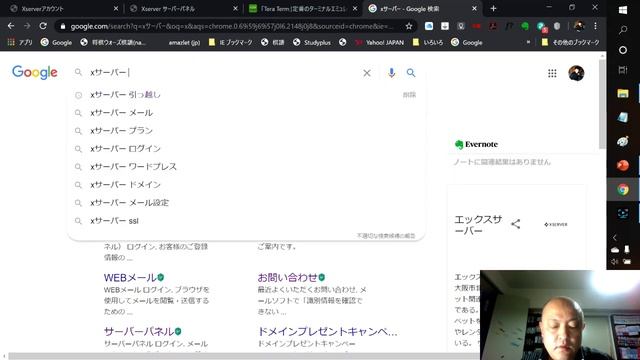The width and height of the screenshot is (640, 360).
Task: Click the Google logo
Action: point(35,72)
